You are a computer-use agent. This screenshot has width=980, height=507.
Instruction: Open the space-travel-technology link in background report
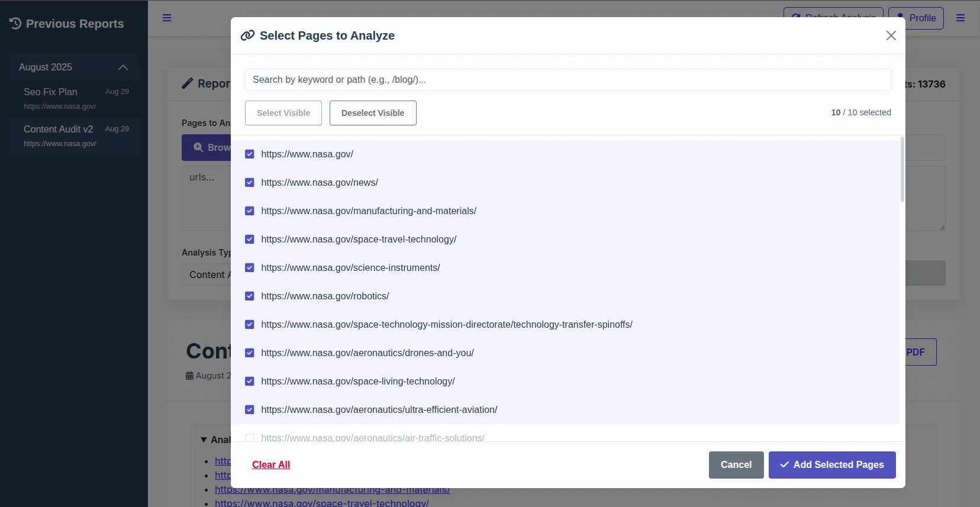(x=322, y=503)
